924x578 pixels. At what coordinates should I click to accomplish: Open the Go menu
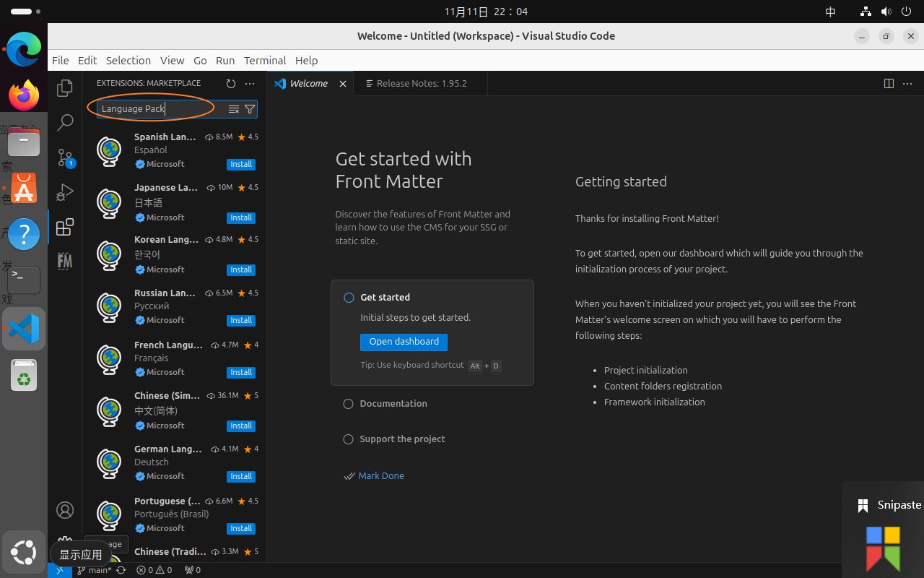pos(200,61)
